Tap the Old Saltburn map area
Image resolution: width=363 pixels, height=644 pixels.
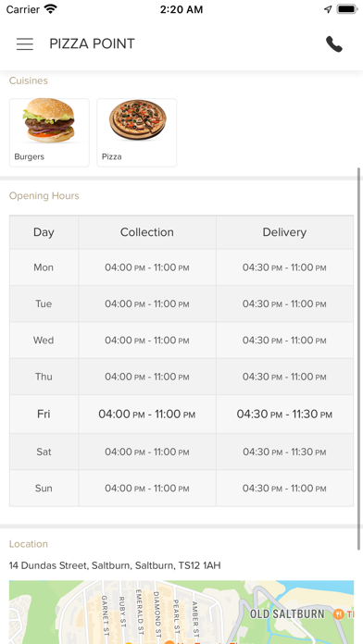tap(287, 614)
